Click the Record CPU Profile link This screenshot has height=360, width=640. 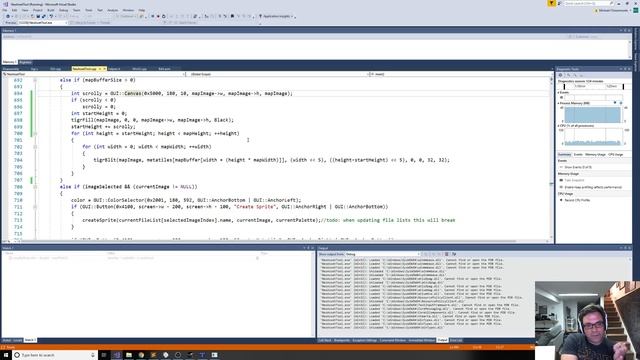tap(577, 200)
